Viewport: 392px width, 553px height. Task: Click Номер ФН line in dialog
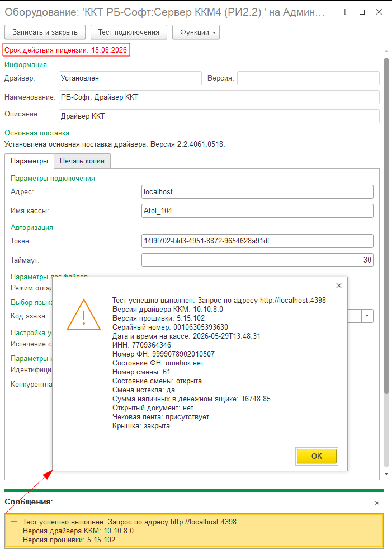click(x=163, y=354)
